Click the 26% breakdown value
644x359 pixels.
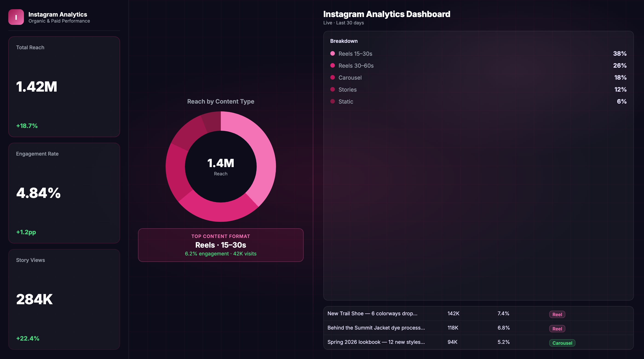tap(620, 66)
